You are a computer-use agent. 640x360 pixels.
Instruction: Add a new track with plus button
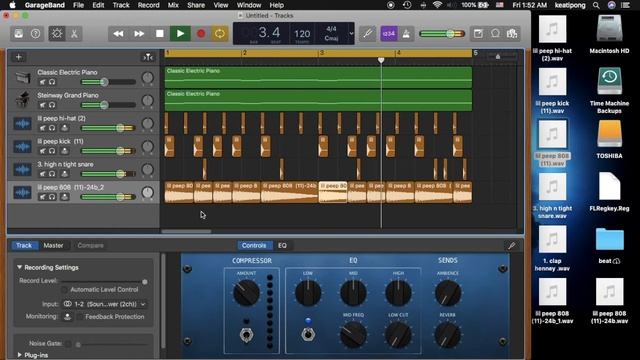click(18, 57)
